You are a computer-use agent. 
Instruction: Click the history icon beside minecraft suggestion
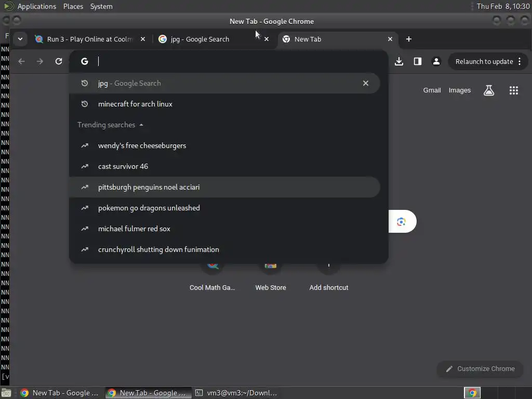tap(85, 104)
